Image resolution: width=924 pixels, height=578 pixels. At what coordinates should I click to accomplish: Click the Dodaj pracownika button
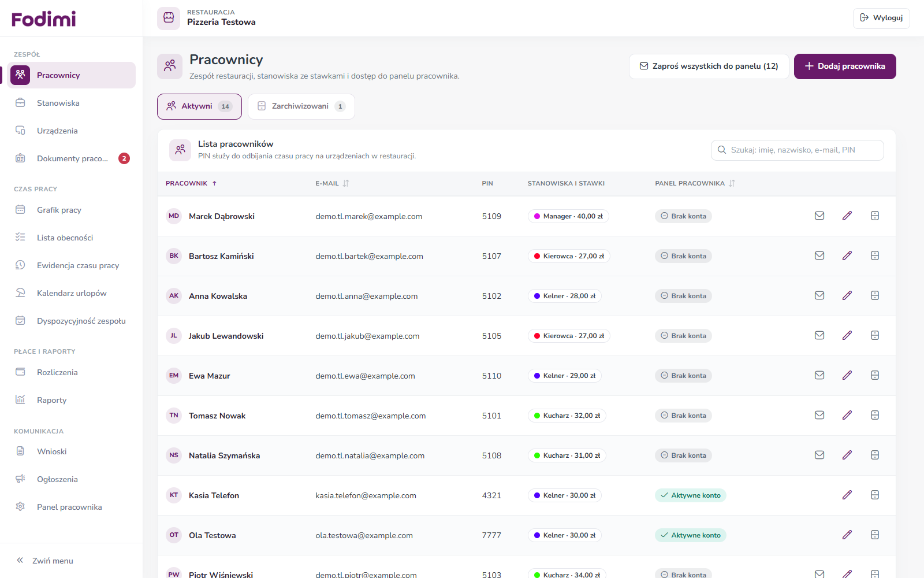point(845,66)
